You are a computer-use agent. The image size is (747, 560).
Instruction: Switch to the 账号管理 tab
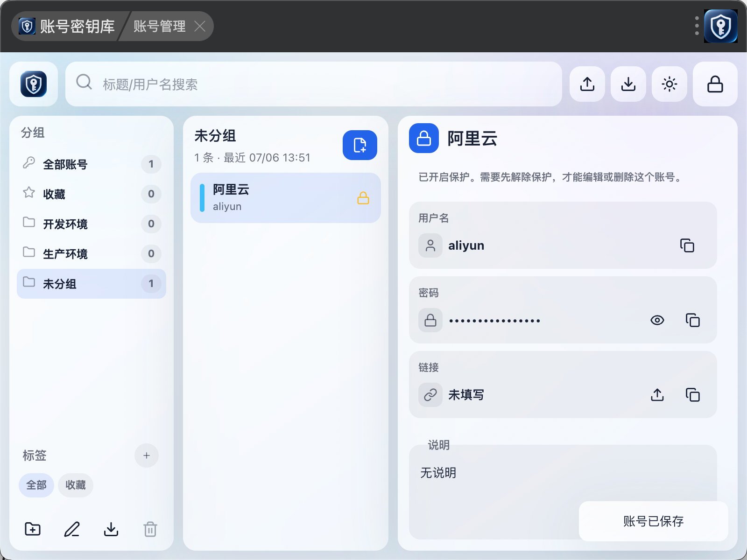pos(159,26)
